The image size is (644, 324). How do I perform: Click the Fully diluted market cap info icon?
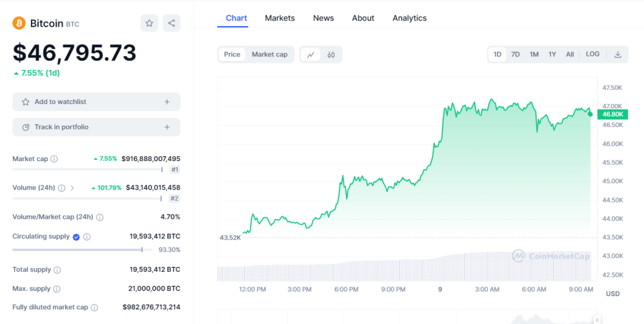click(94, 307)
